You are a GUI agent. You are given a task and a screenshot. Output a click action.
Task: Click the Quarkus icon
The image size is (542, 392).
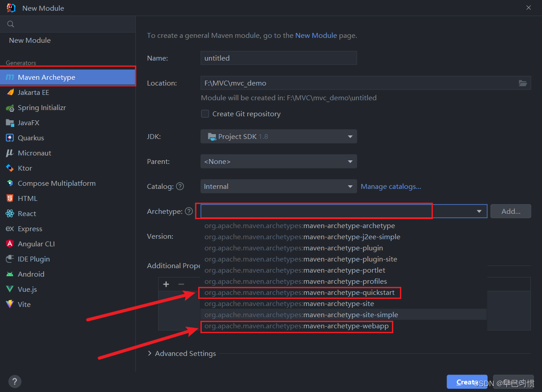pos(10,138)
